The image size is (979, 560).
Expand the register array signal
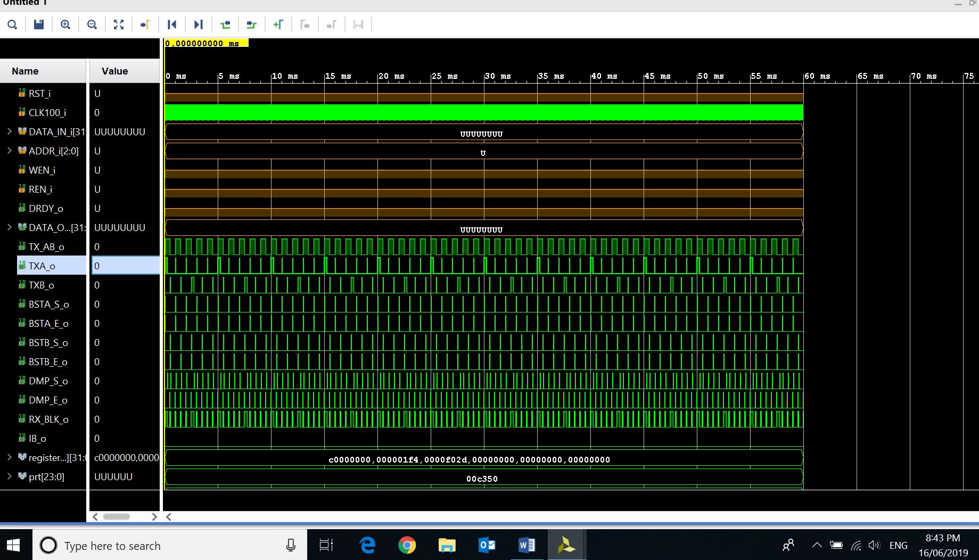(9, 457)
